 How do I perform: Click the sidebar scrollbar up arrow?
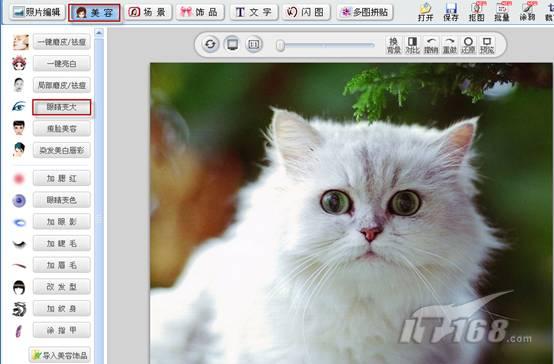pyautogui.click(x=99, y=33)
